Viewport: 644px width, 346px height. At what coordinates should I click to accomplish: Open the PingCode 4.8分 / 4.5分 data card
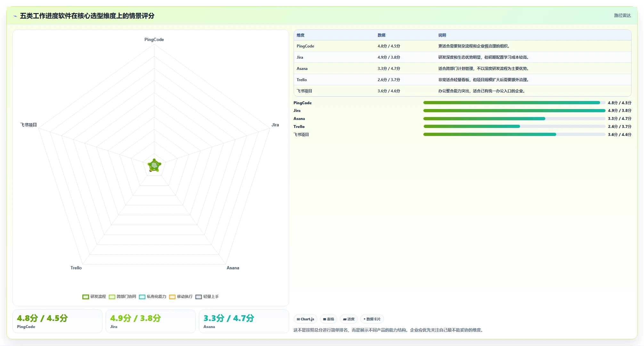point(57,321)
